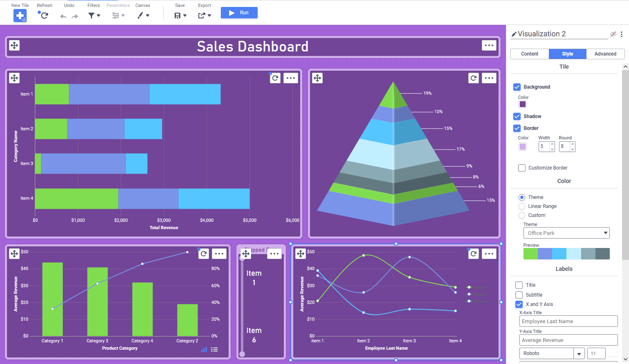Move handle of stacked bar chart tile
This screenshot has height=364, width=629.
point(14,78)
